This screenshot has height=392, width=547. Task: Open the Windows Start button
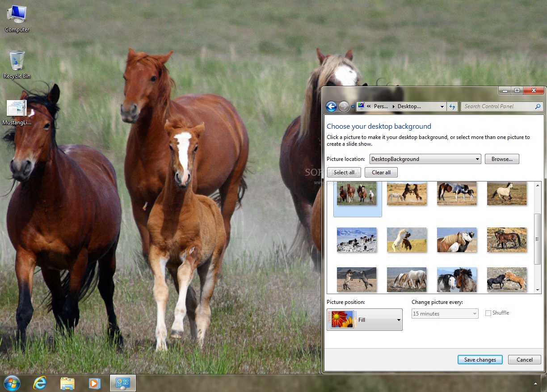12,383
